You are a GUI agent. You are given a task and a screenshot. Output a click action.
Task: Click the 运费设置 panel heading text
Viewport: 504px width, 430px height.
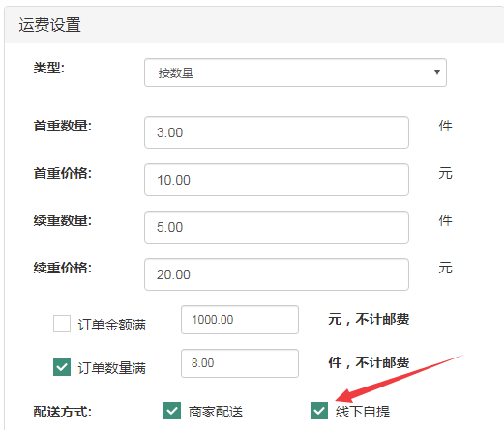[x=49, y=25]
